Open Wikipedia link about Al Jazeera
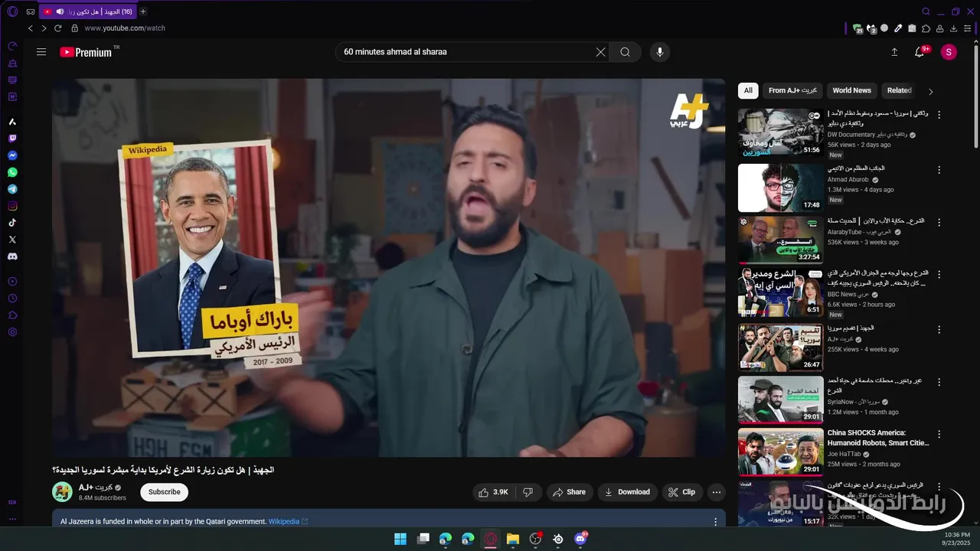The image size is (980, 551). tap(288, 522)
